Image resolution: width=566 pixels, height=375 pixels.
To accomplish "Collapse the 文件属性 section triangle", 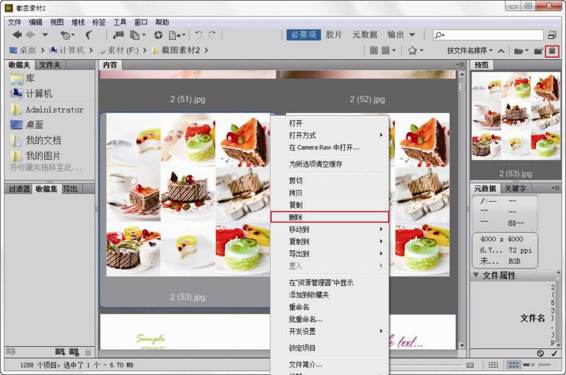I will tap(476, 275).
